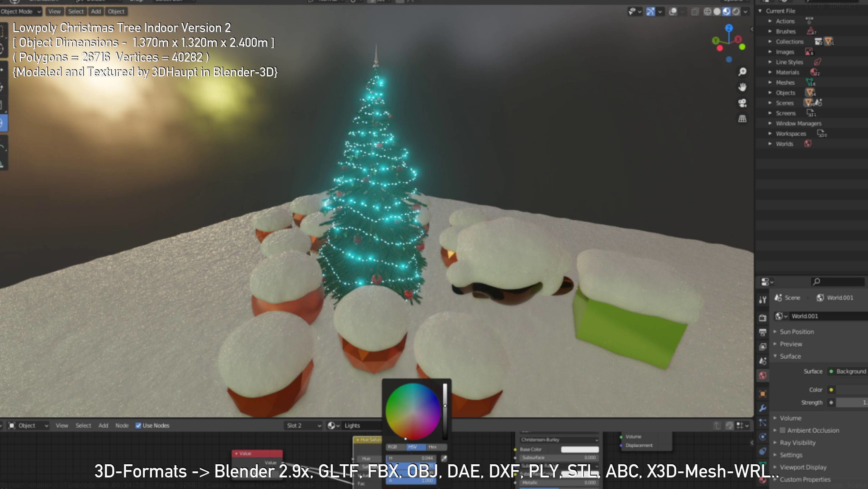Open the Modifiers wrench tab

click(763, 408)
